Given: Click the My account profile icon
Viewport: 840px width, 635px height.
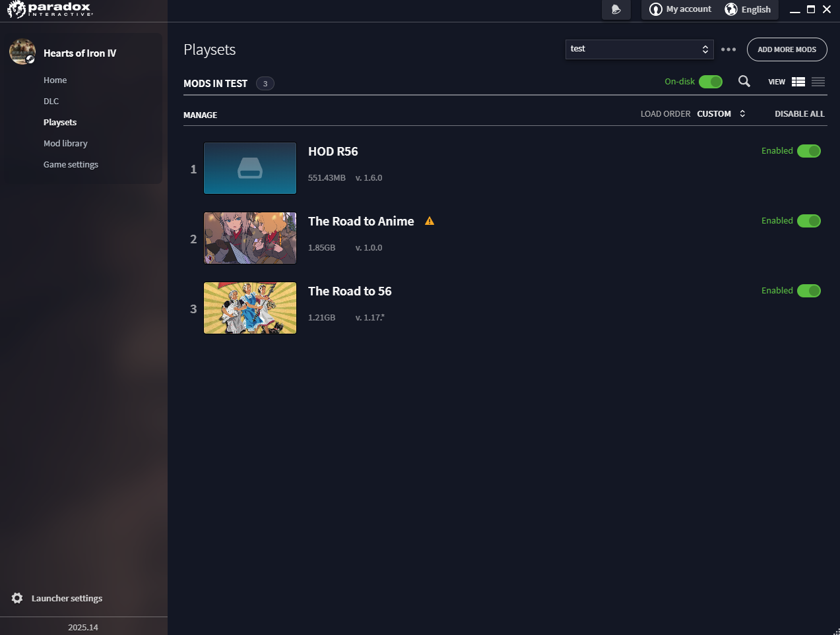Looking at the screenshot, I should (x=655, y=9).
